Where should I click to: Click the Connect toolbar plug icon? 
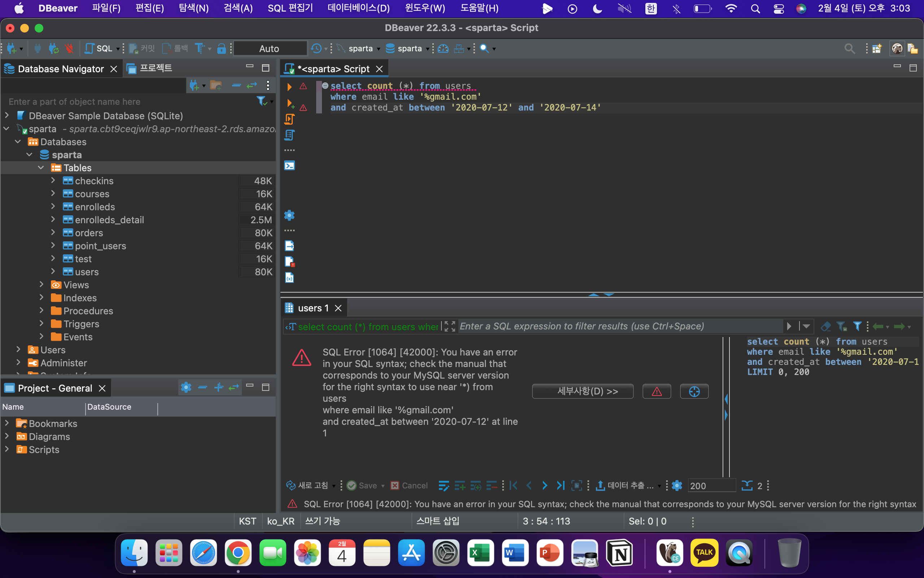(x=38, y=48)
